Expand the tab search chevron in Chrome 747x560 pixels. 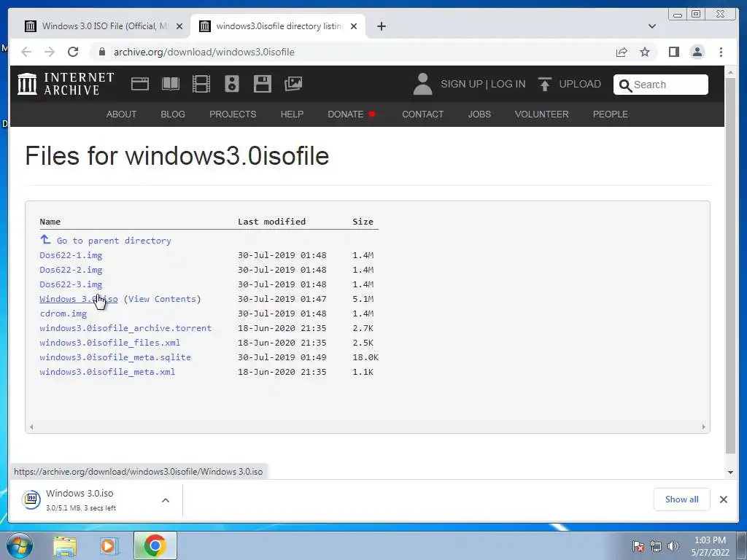point(651,26)
